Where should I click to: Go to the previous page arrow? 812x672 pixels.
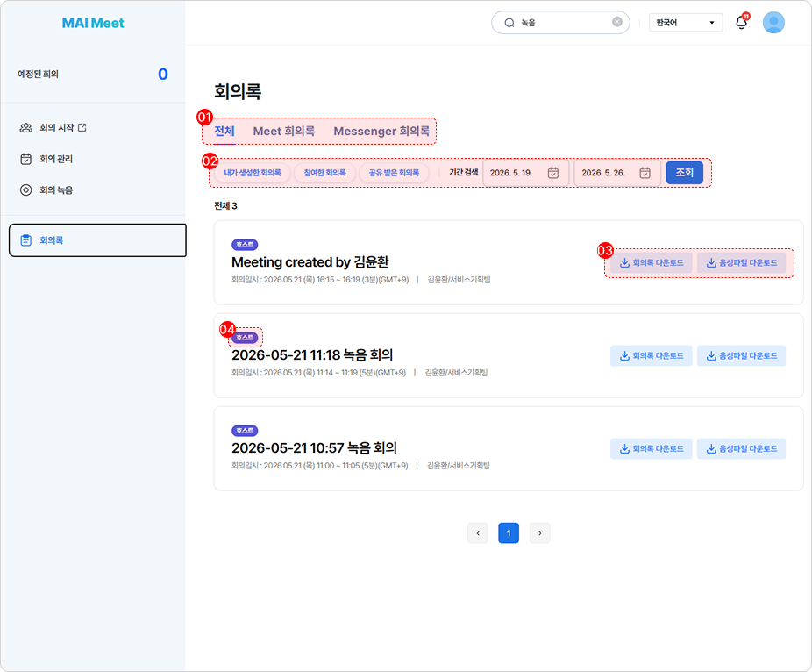(x=477, y=533)
